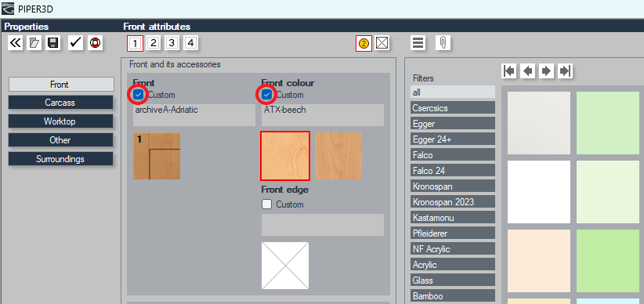Open file using the folder icon
The width and height of the screenshot is (644, 304).
point(35,43)
